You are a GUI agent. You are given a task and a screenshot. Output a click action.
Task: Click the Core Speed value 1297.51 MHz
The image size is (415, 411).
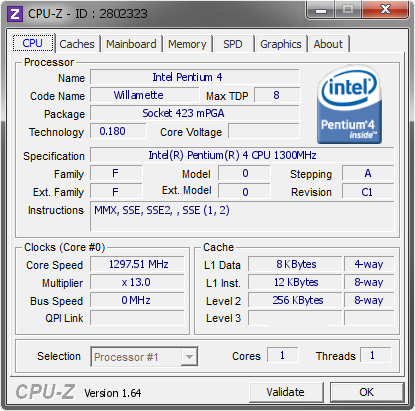coord(137,264)
